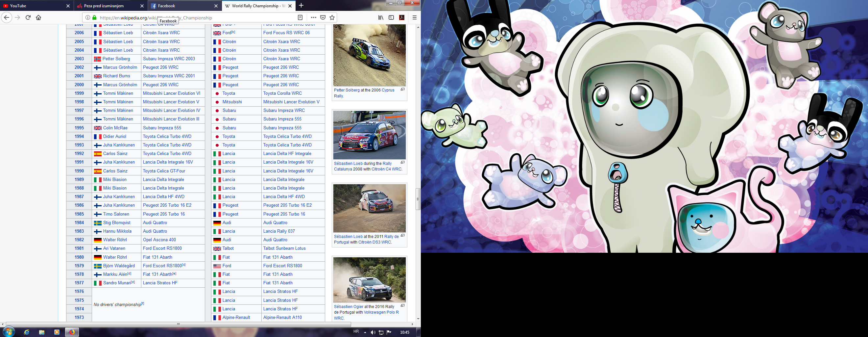This screenshot has width=868, height=337.
Task: Open the Windows Start menu
Action: [9, 332]
